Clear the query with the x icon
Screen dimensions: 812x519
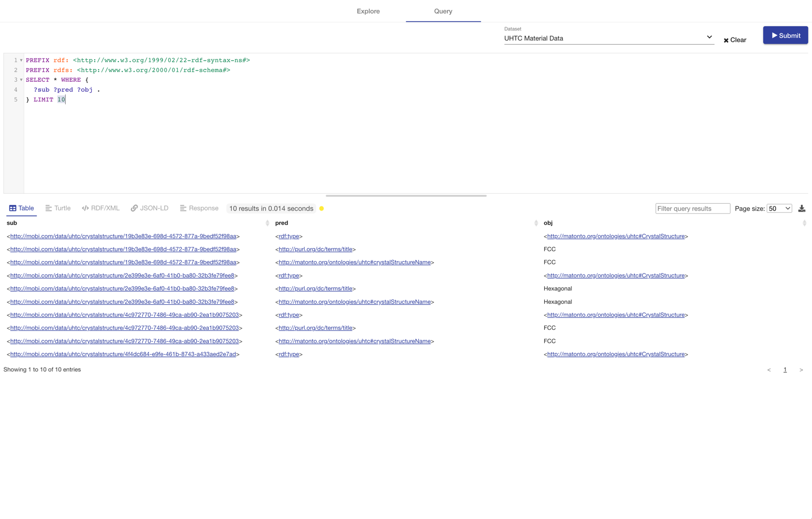coord(726,40)
